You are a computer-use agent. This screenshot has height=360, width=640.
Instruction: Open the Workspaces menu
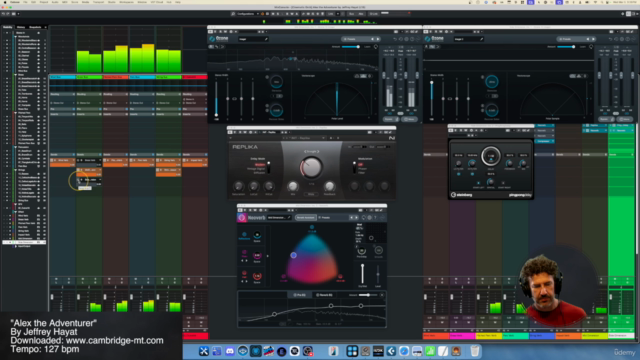(x=127, y=2)
